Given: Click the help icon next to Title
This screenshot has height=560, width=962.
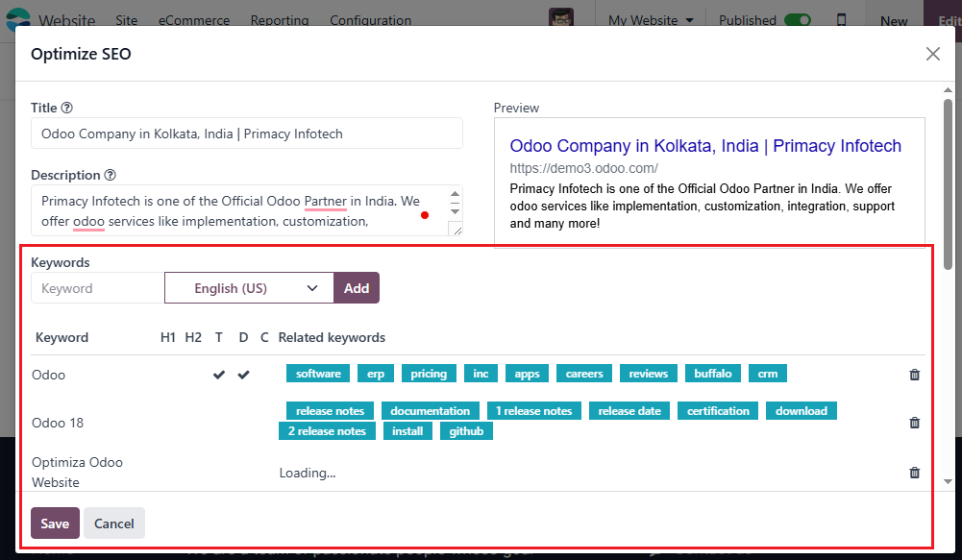Looking at the screenshot, I should coord(66,107).
